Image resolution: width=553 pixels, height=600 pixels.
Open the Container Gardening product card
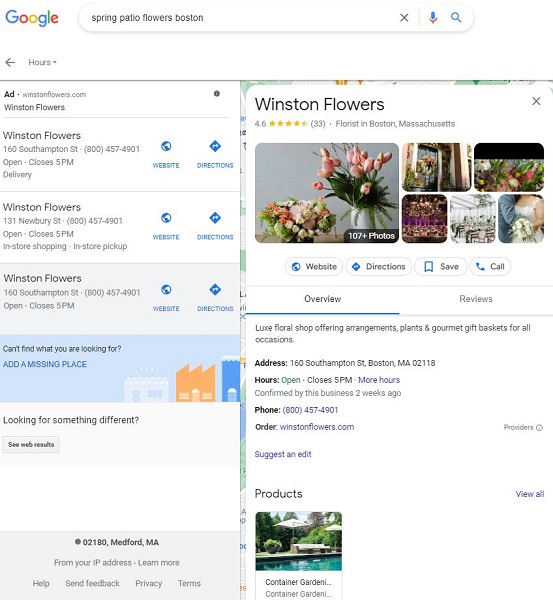(x=299, y=556)
